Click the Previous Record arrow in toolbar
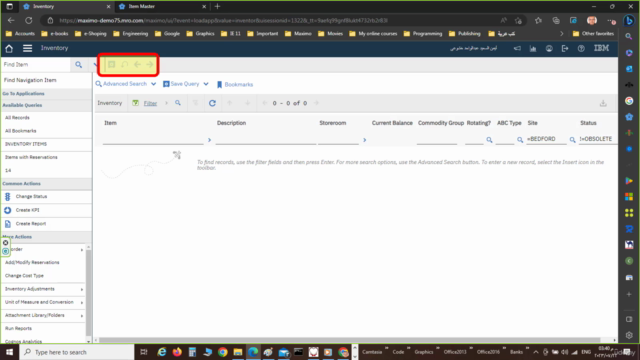The image size is (640, 360). 138,64
